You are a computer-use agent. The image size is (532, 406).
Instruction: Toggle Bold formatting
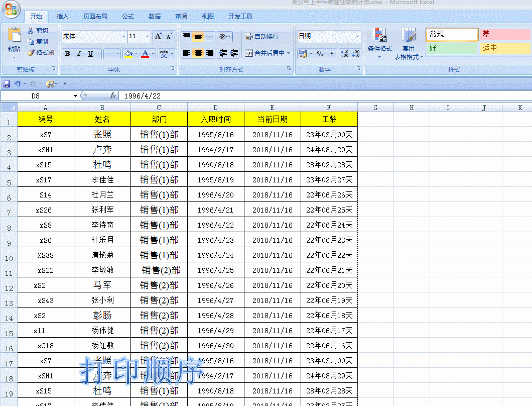coord(68,54)
